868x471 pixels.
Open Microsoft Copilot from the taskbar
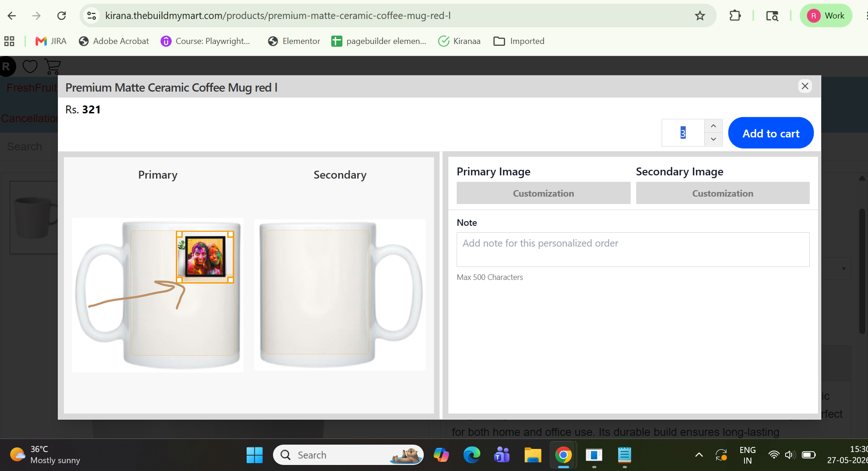point(441,455)
